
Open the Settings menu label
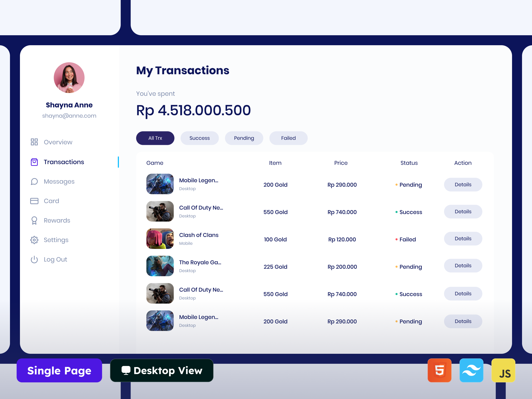[56, 240]
